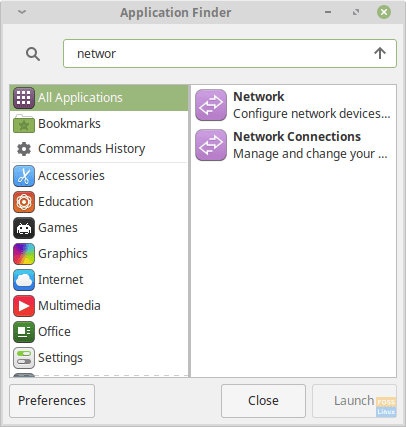Click the All Applications grid icon
This screenshot has width=406, height=427.
[x=24, y=98]
